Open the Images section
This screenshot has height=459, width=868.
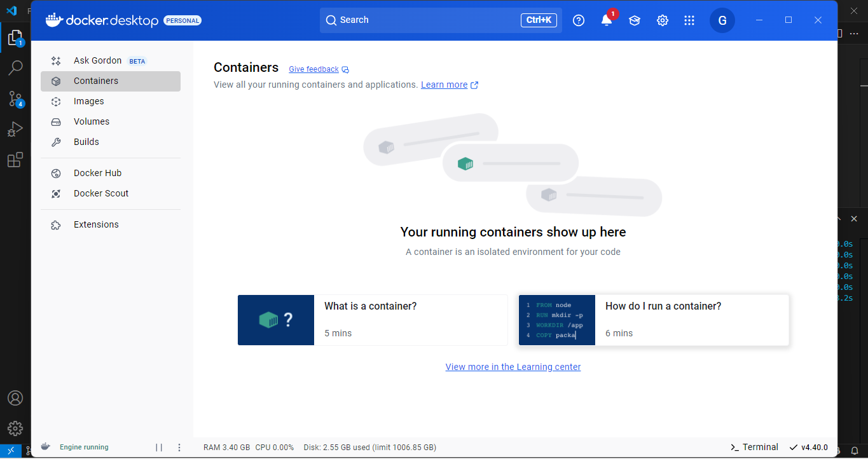(x=111, y=101)
